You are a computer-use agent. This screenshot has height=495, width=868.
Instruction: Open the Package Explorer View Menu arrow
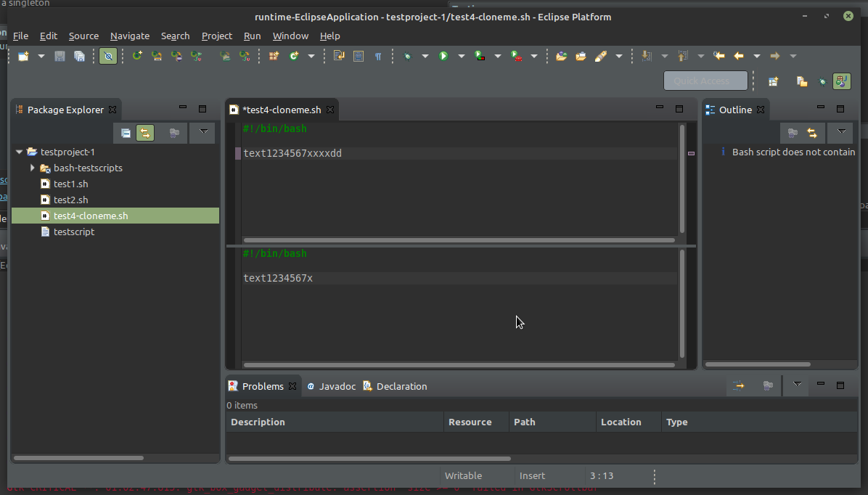tap(203, 132)
